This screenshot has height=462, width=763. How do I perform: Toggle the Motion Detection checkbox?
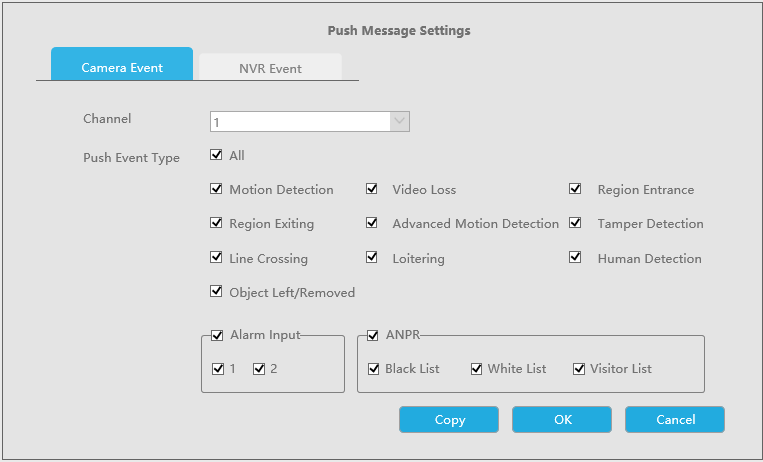click(x=216, y=189)
